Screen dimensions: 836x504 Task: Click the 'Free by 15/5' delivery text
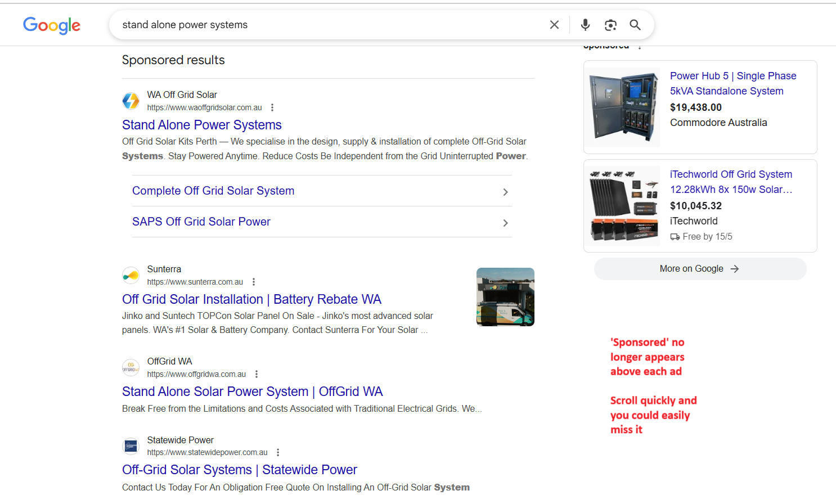click(x=707, y=237)
